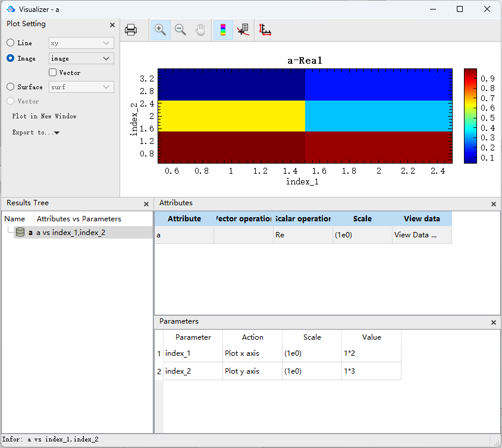Viewport: 502px width, 448px height.
Task: Choose the pan hand tool
Action: point(200,30)
